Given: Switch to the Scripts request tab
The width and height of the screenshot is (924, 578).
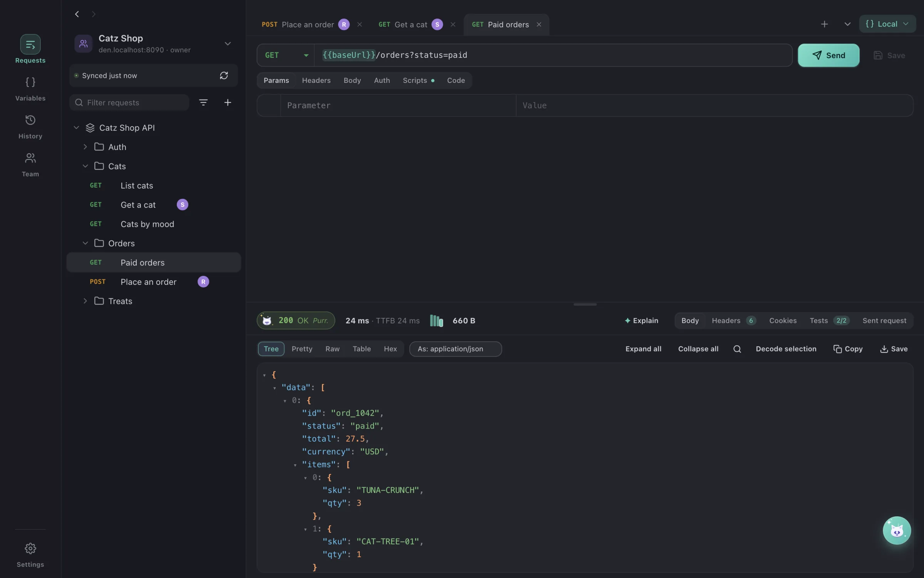Looking at the screenshot, I should point(418,81).
